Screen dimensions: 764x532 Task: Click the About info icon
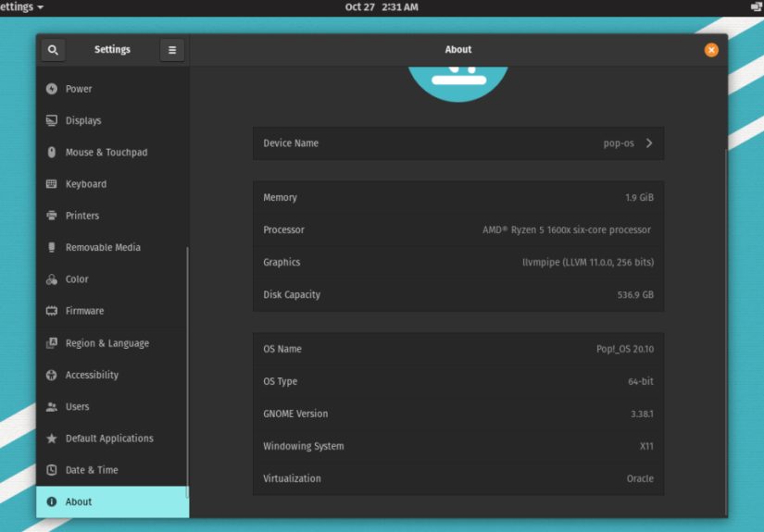click(x=52, y=501)
